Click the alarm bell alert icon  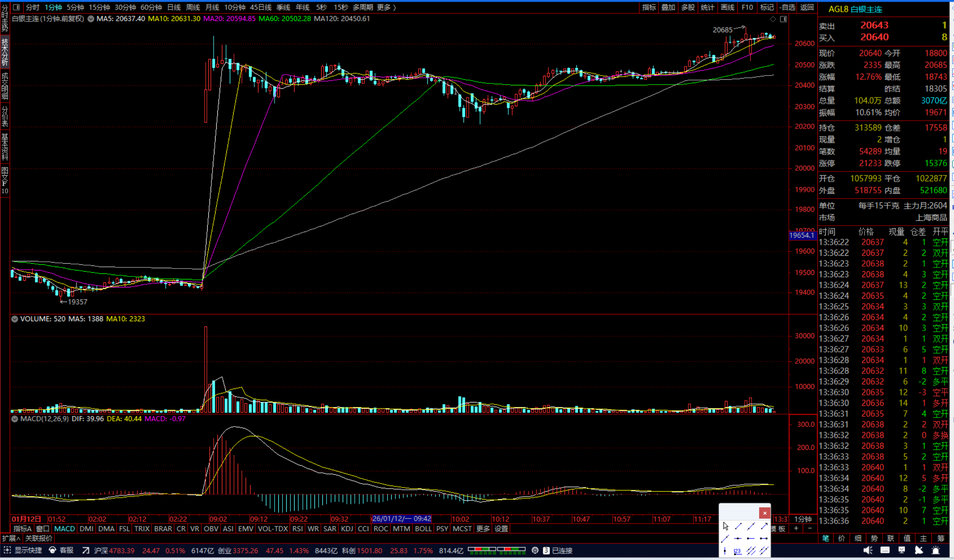pyautogui.click(x=936, y=551)
